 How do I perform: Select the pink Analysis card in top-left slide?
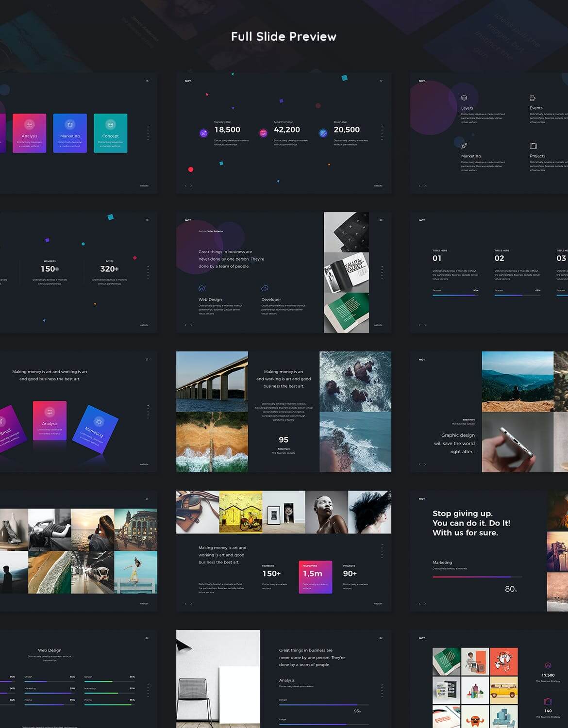[30, 133]
